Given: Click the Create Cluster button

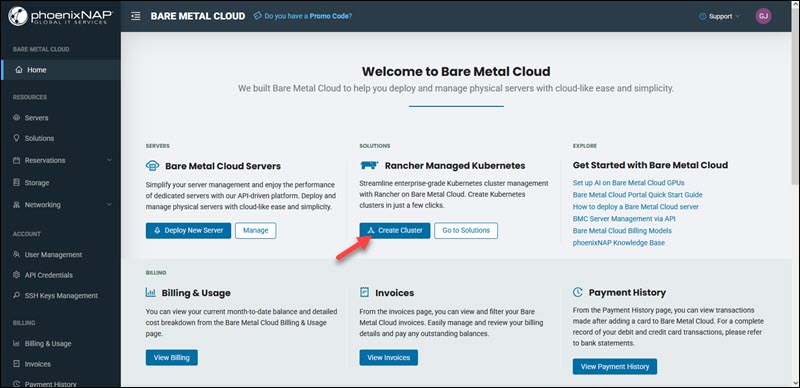Looking at the screenshot, I should [395, 230].
